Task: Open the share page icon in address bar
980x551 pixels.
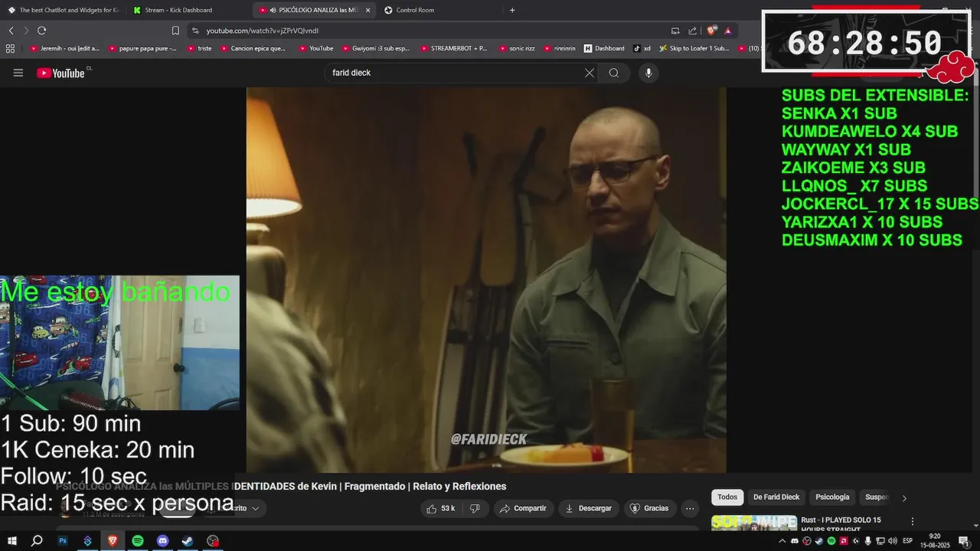Action: click(693, 31)
